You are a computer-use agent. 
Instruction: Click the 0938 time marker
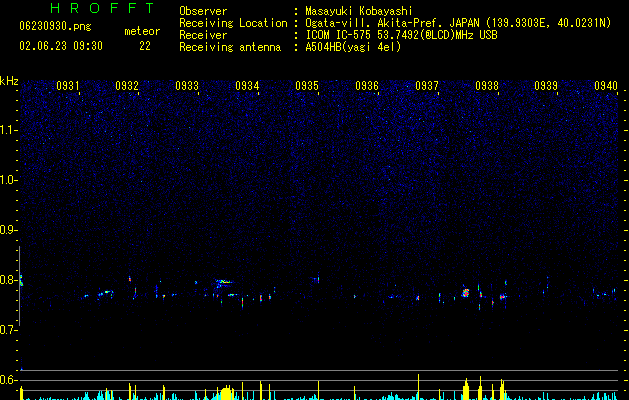[487, 86]
